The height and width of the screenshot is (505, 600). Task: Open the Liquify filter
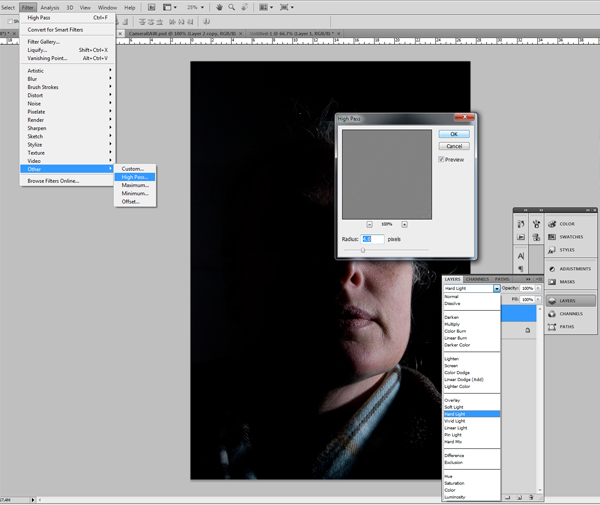tap(67, 50)
